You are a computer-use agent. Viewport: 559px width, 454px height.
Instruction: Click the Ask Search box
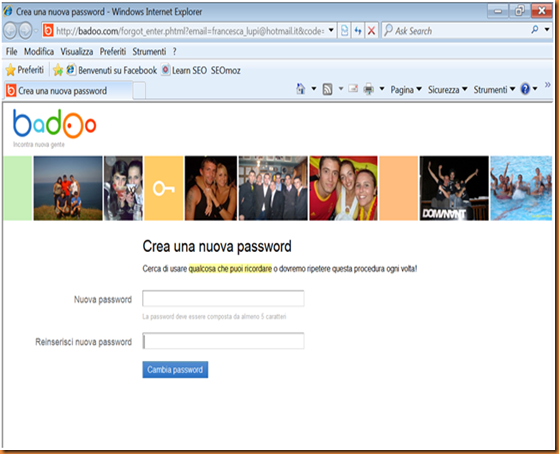456,31
